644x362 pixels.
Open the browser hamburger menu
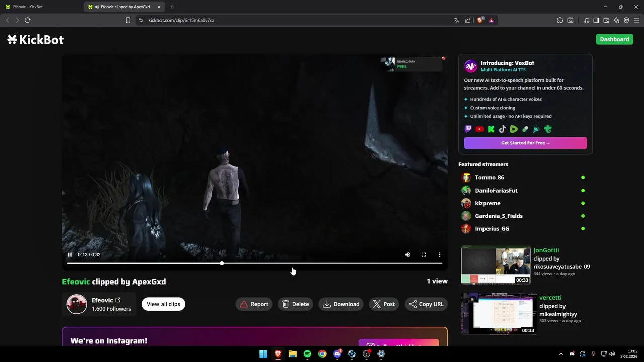coord(636,20)
